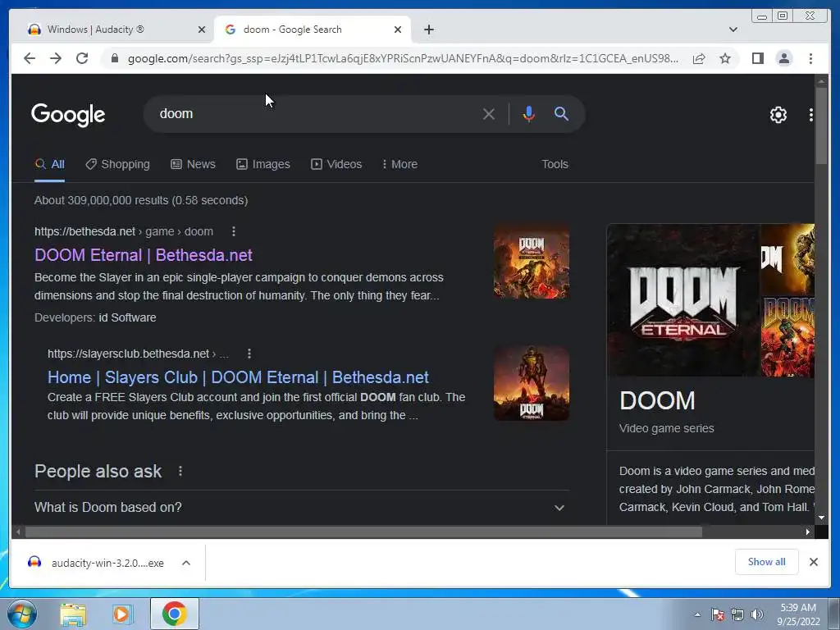Expand 'What is Doom based on?' question
Image resolution: width=840 pixels, height=630 pixels.
pos(302,507)
